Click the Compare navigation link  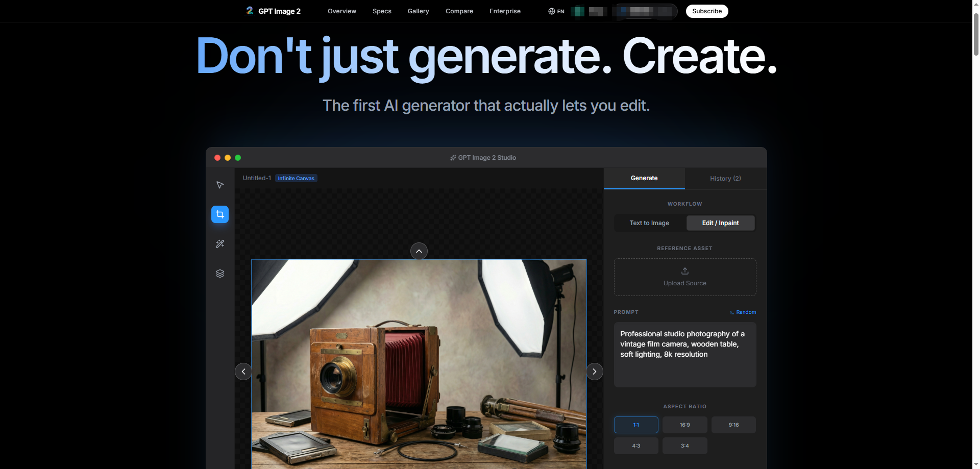tap(459, 11)
